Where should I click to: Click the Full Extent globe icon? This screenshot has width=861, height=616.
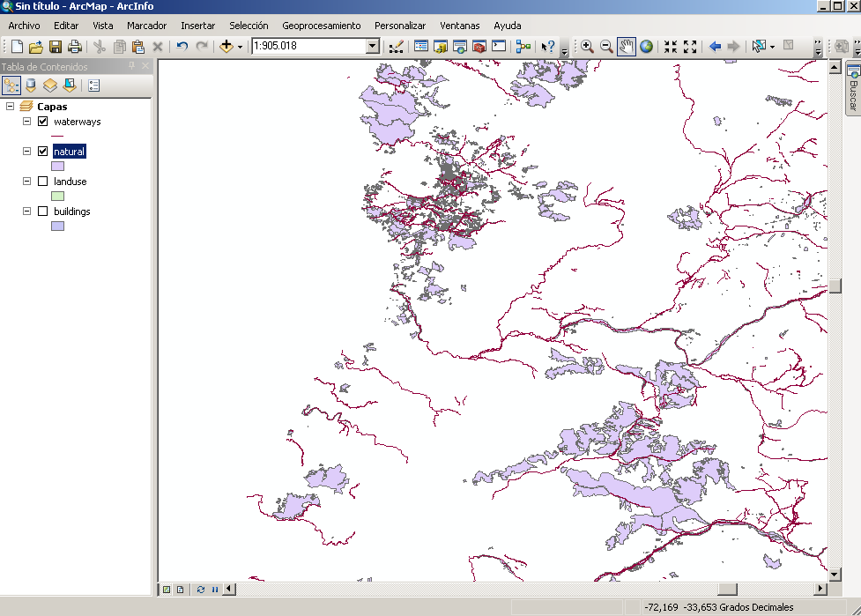[x=647, y=47]
